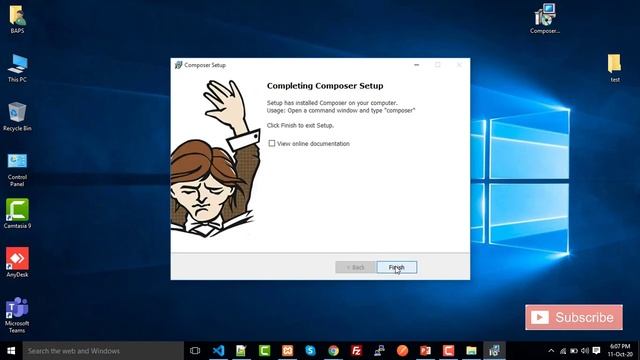The height and width of the screenshot is (360, 640).
Task: Open the Windows Start menu
Action: pyautogui.click(x=11, y=351)
